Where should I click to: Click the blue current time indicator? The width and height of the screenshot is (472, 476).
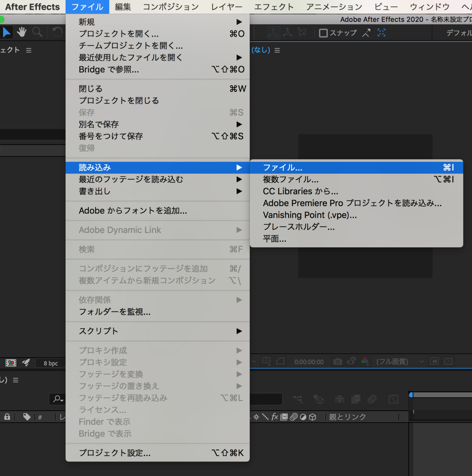click(x=411, y=395)
